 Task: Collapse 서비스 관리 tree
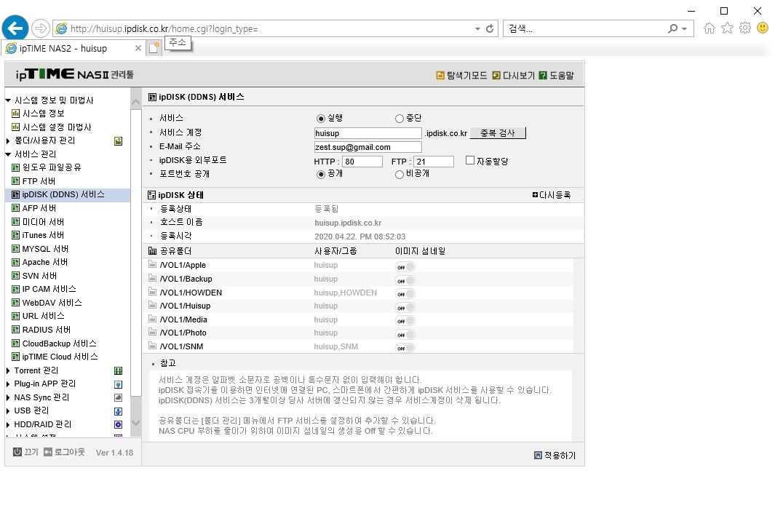pyautogui.click(x=8, y=154)
